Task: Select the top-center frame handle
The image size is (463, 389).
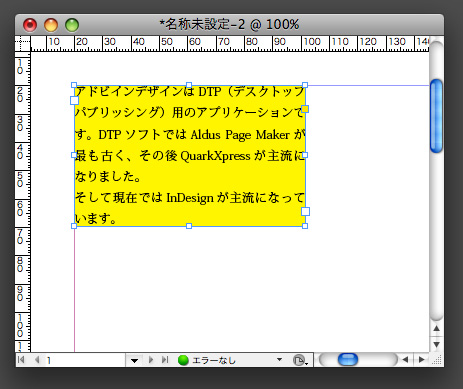Action: point(189,85)
